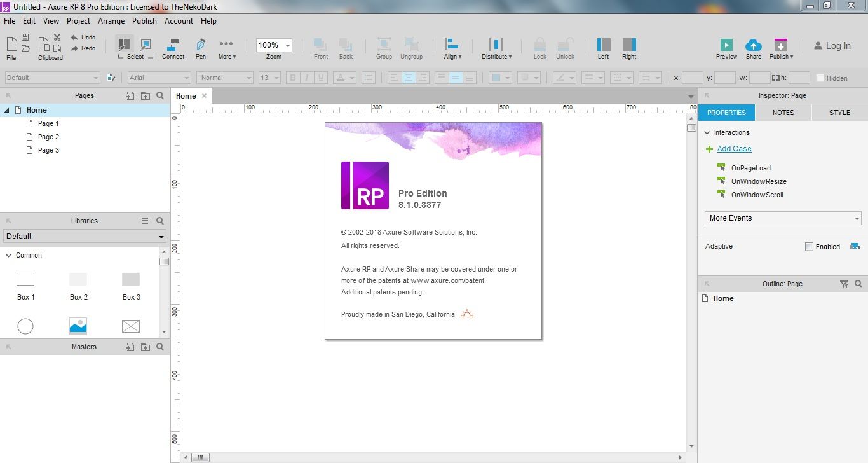The height and width of the screenshot is (463, 868).
Task: Open the More tools dropdown
Action: tap(227, 48)
